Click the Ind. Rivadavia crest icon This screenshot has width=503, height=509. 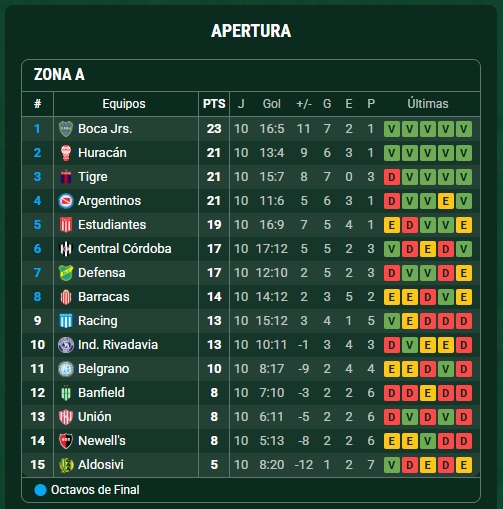click(x=66, y=345)
